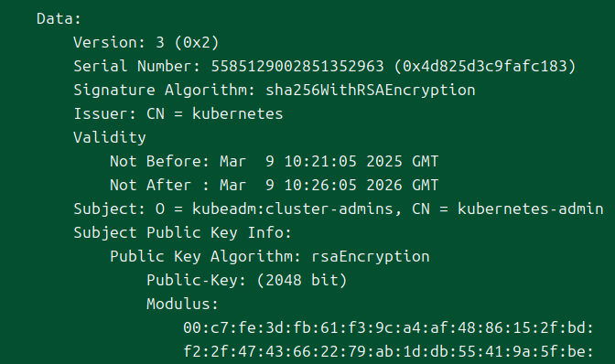Click the 'Public-Key: (2048 bit)' line
Image resolution: width=615 pixels, height=364 pixels.
(x=247, y=280)
